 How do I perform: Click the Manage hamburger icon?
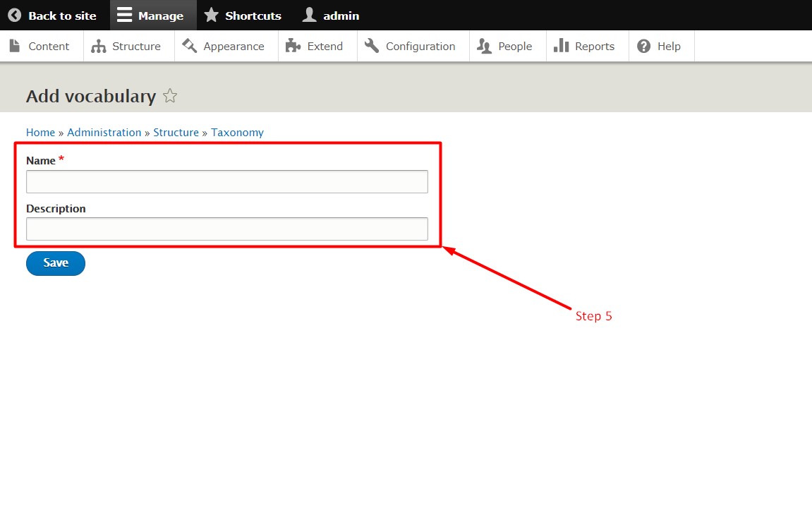[124, 15]
